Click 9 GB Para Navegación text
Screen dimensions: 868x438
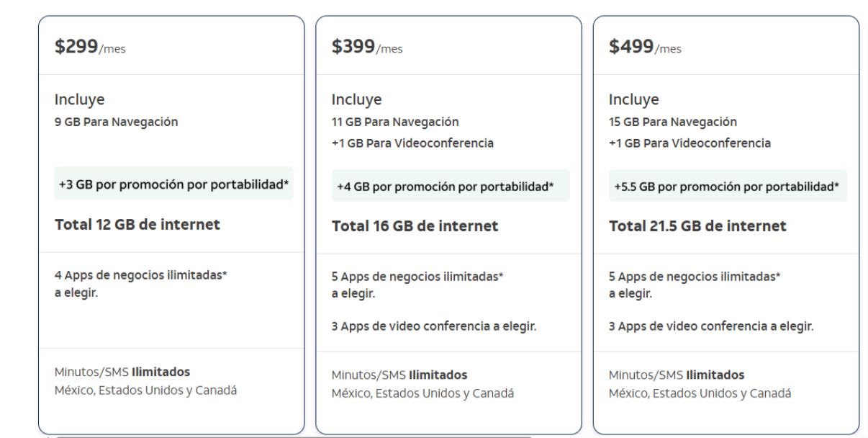coord(117,122)
